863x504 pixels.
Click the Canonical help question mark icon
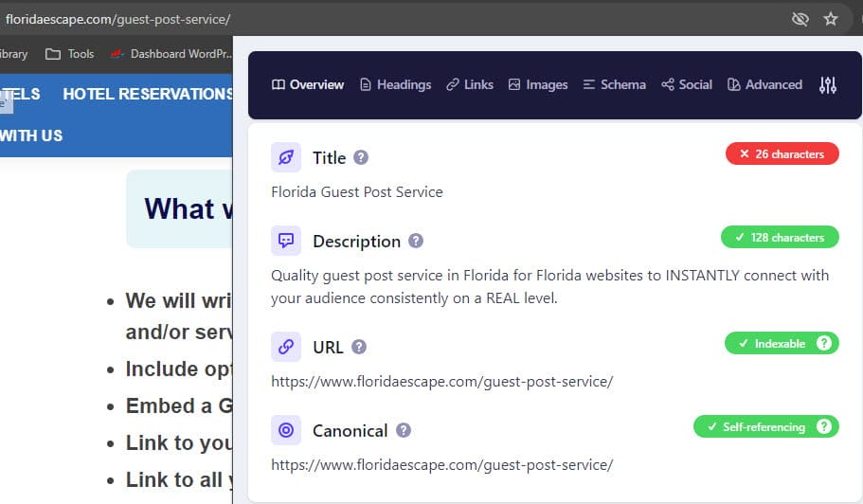click(x=404, y=431)
